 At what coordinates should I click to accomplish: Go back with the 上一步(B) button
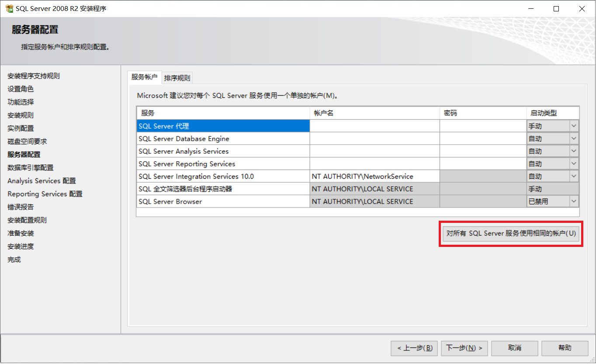pos(414,348)
